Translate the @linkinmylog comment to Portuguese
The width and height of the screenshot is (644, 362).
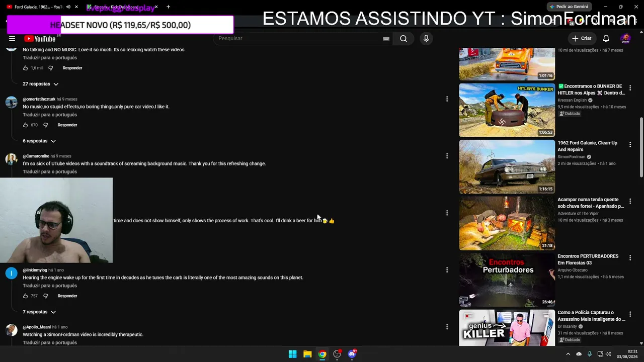coord(50,286)
